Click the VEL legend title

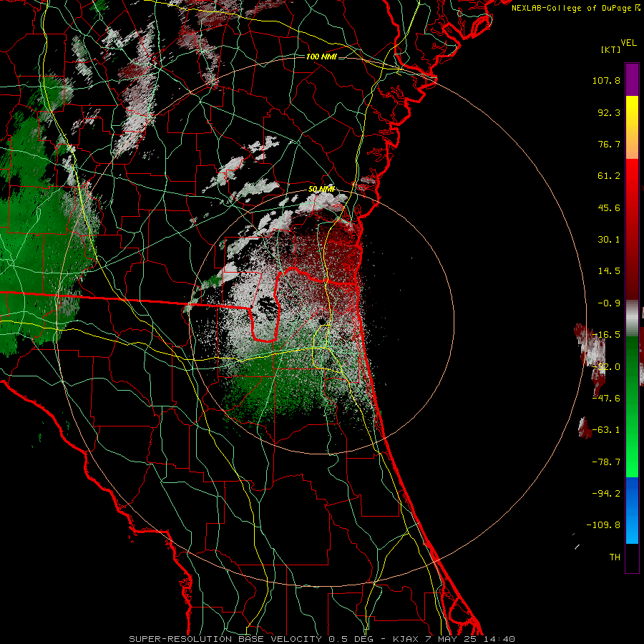(x=629, y=43)
